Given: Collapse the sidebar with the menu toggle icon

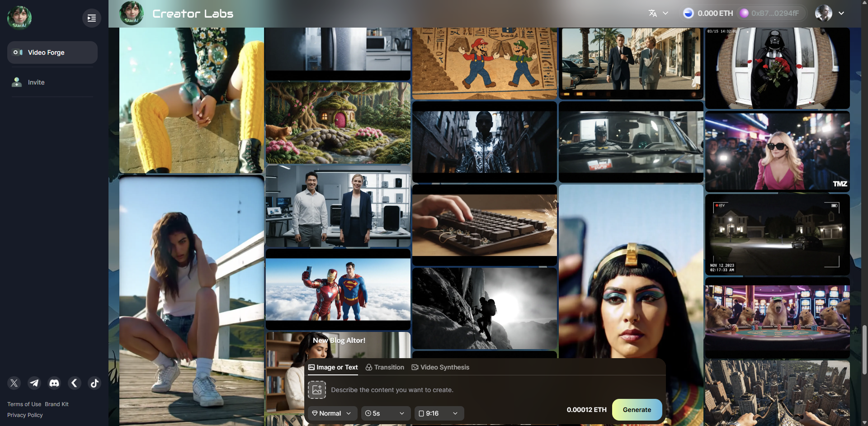Looking at the screenshot, I should tap(92, 18).
